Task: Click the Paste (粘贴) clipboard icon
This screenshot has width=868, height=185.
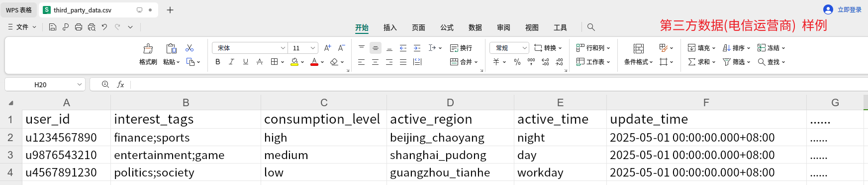Action: [x=171, y=48]
